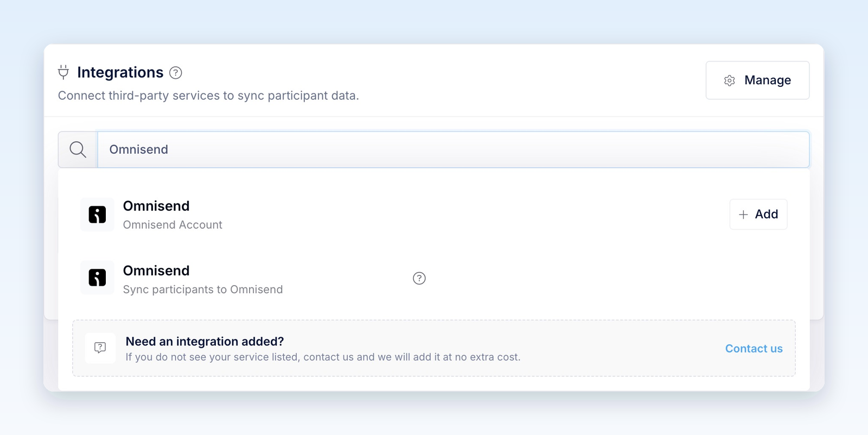Click 'Need an integration added?' heading
The image size is (868, 435).
point(205,341)
